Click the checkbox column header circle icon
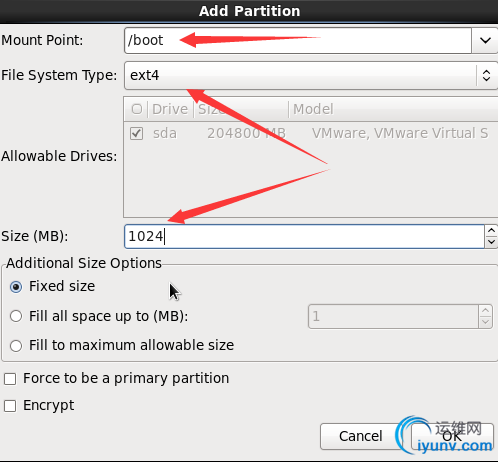The image size is (498, 462). point(137,109)
